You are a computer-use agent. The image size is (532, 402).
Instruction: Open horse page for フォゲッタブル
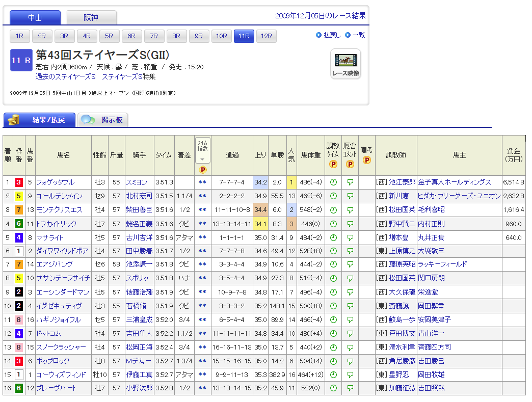coord(55,182)
